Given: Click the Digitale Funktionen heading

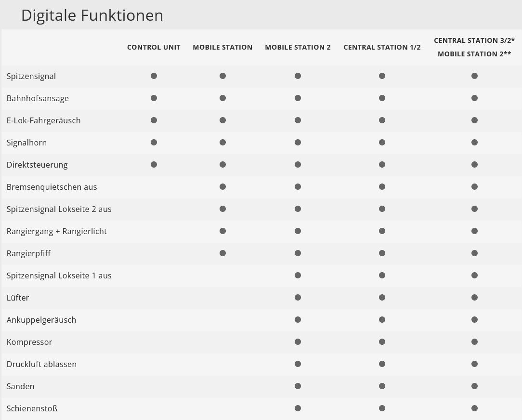Looking at the screenshot, I should tap(92, 15).
